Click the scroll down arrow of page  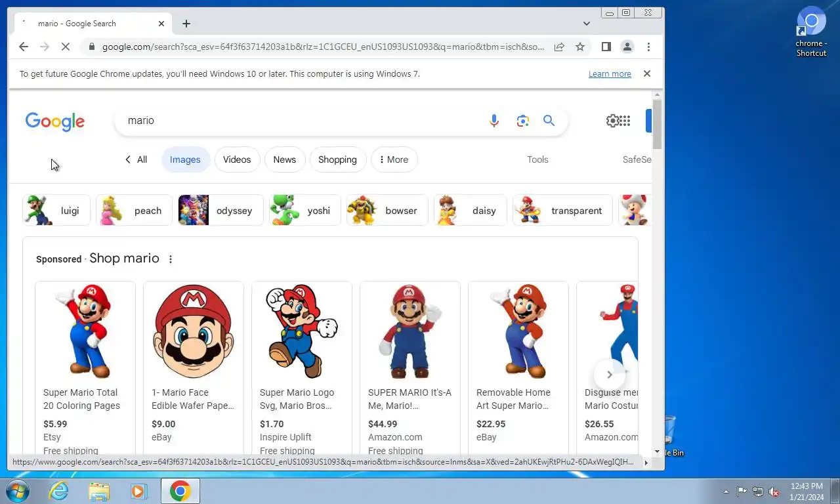click(x=657, y=451)
